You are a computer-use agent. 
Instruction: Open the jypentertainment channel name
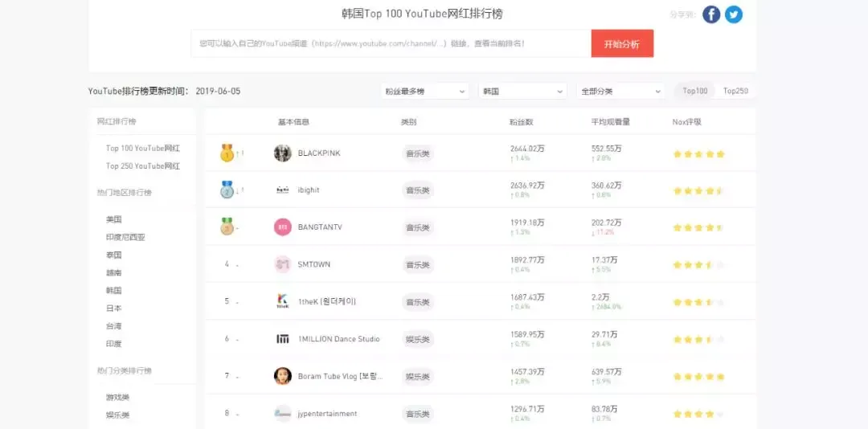327,413
